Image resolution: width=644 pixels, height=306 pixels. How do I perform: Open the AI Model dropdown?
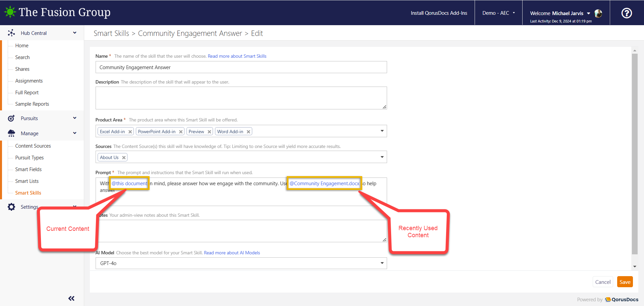[x=382, y=263]
